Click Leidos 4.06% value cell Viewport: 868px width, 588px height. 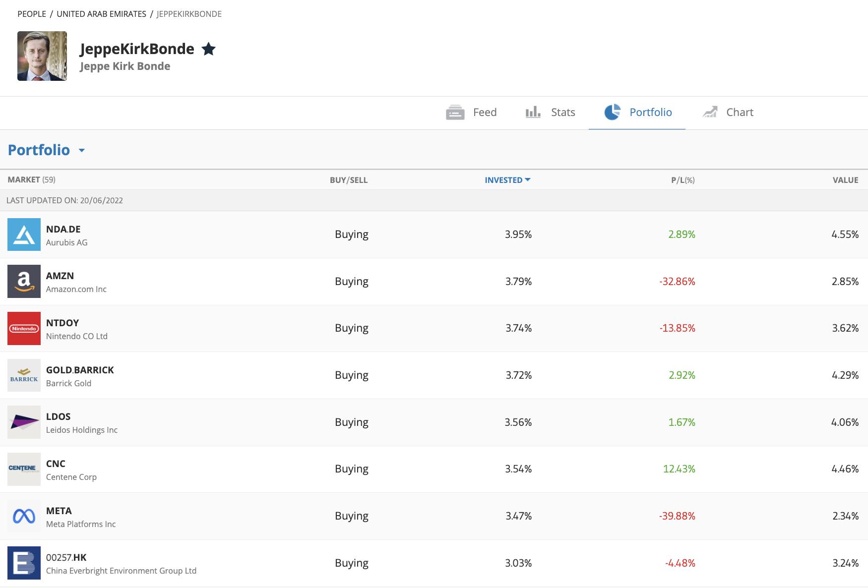845,422
